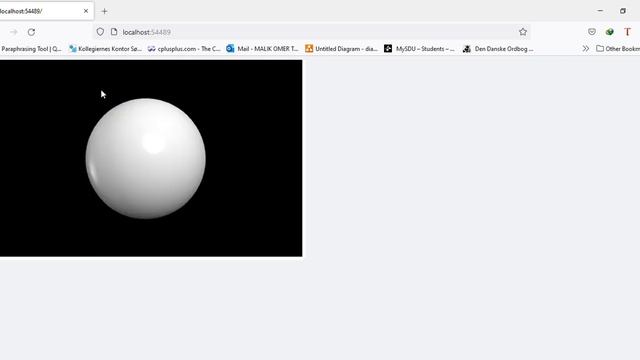Reload the current page
Image resolution: width=640 pixels, height=360 pixels.
[31, 32]
